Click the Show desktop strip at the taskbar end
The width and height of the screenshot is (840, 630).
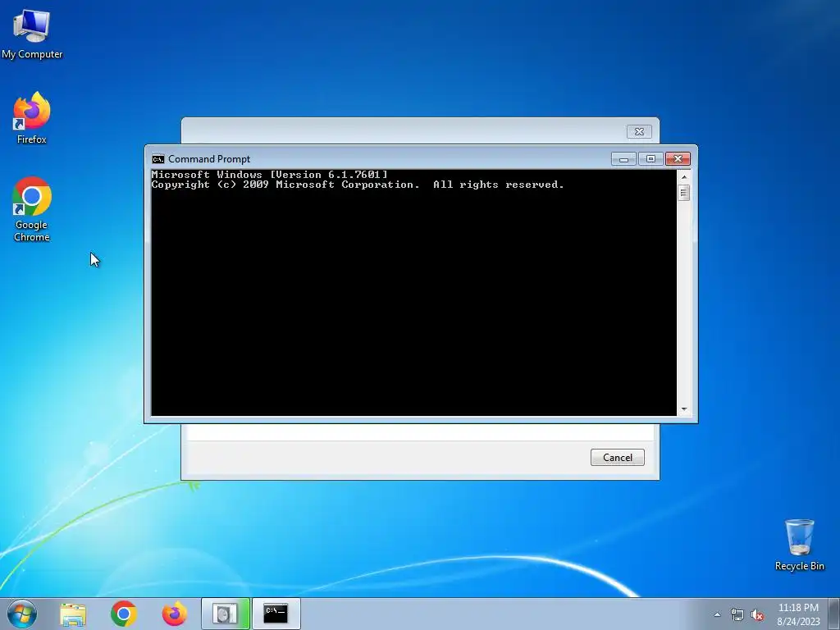click(x=834, y=614)
